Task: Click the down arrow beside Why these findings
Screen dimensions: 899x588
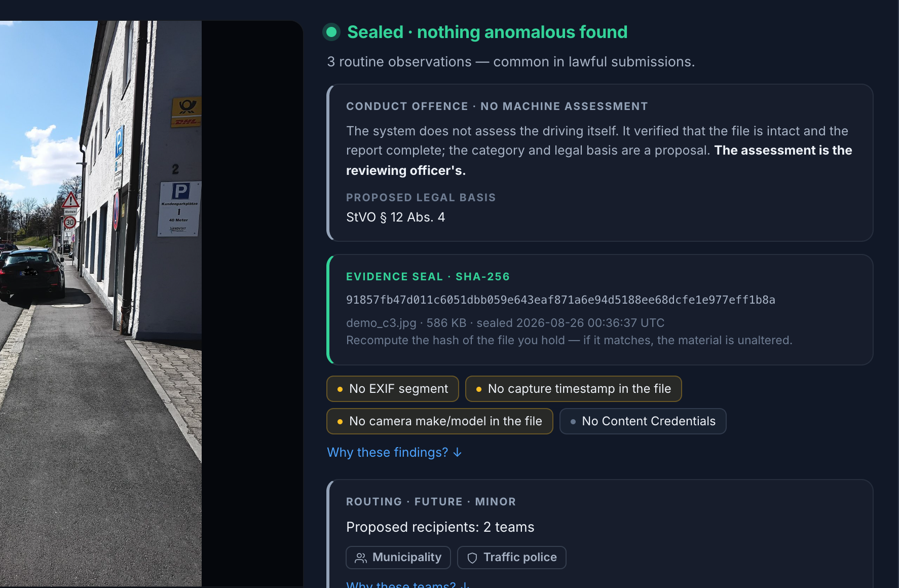Action: (457, 452)
